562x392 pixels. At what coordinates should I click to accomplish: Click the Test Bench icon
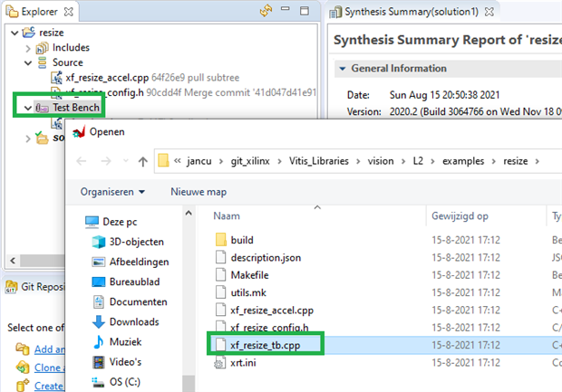(x=42, y=108)
